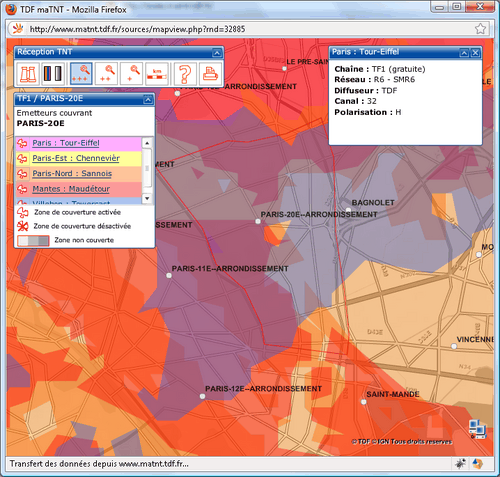Close the Paris : Tour-Eiffel info panel
Viewport: 500px width, 477px height.
[476, 53]
